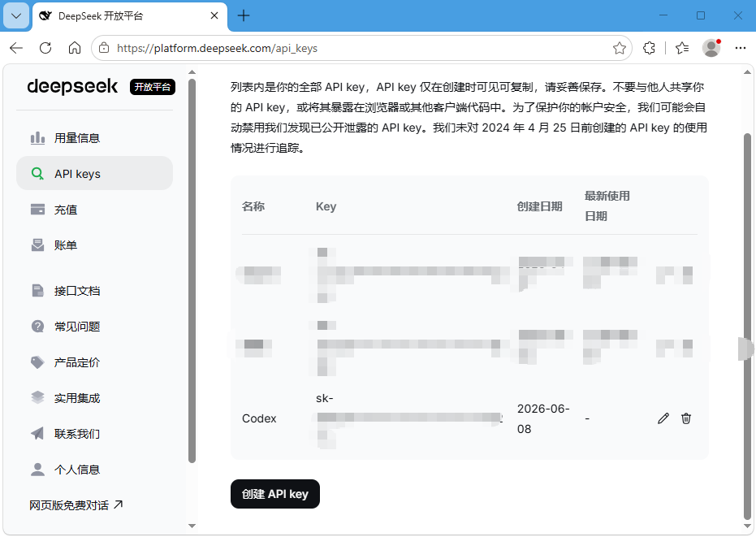756x537 pixels.
Task: Click the layers icon beside 实用集成
Action: click(37, 397)
